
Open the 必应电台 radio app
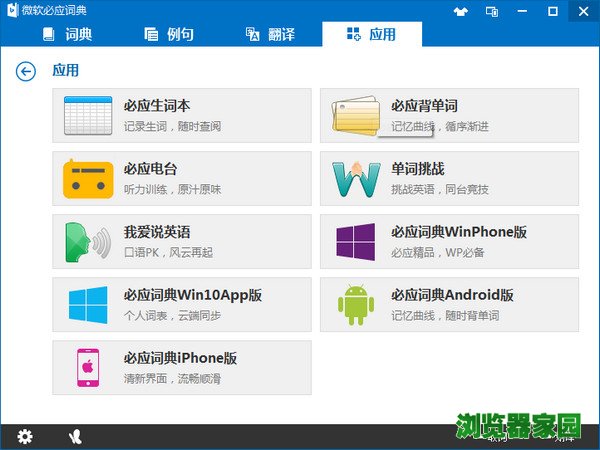(x=181, y=178)
